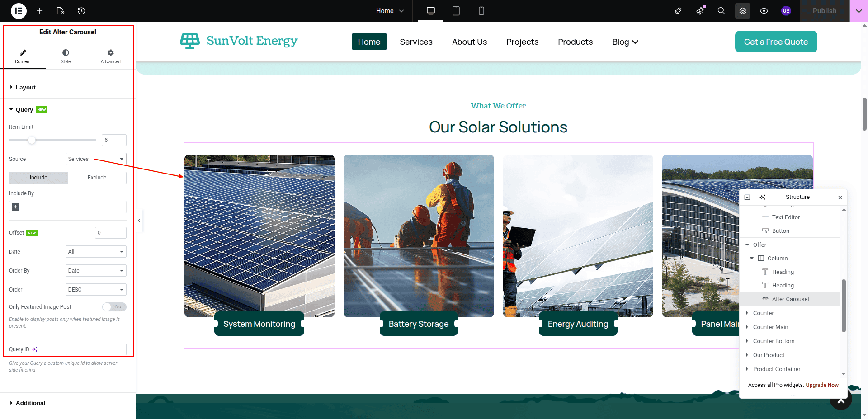Viewport: 868px width, 419px height.
Task: Click the Elementor logo menu icon
Action: pyautogui.click(x=19, y=11)
